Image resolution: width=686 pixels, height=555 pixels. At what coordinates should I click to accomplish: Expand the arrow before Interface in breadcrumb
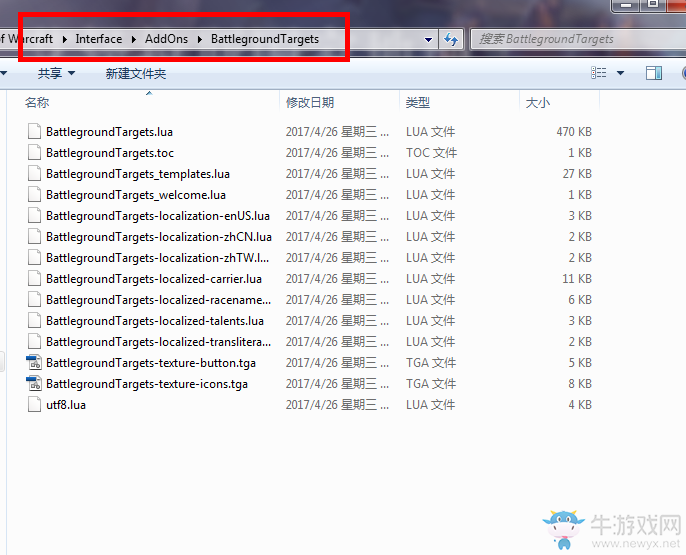65,39
